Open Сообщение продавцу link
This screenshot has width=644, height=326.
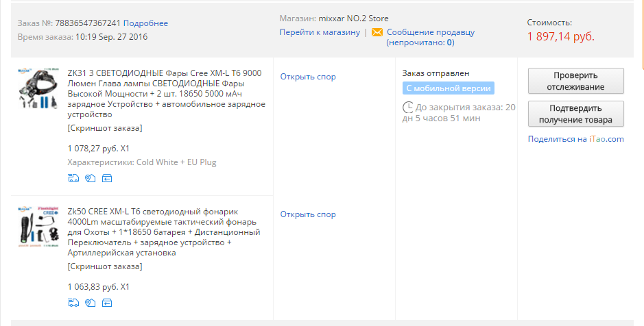(x=431, y=32)
